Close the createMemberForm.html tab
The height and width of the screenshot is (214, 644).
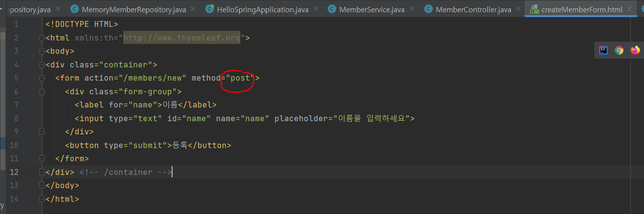[x=630, y=9]
